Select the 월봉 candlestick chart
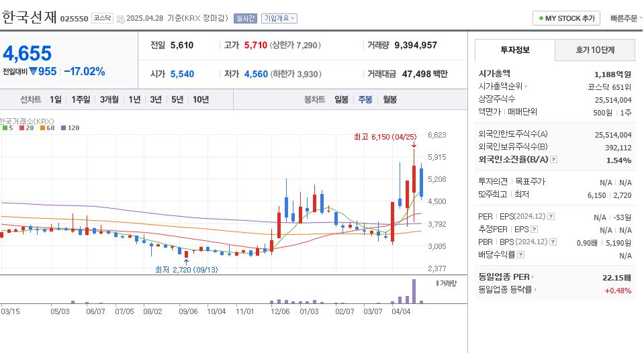Viewport: 644px width, 353px height. point(389,99)
